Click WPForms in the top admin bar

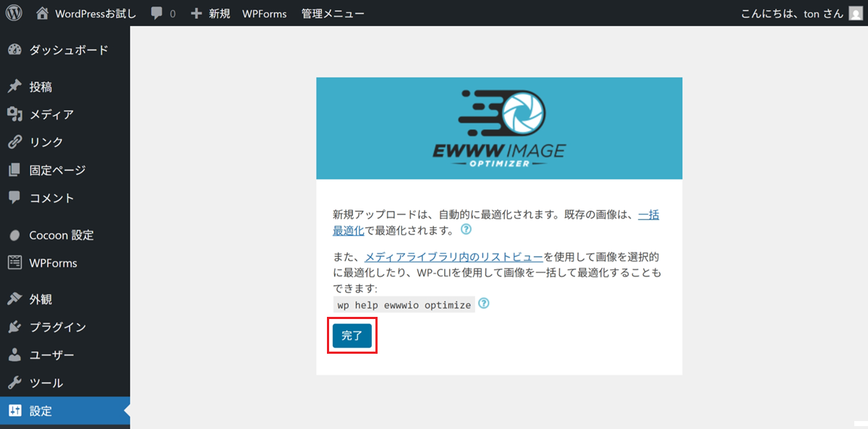tap(264, 14)
